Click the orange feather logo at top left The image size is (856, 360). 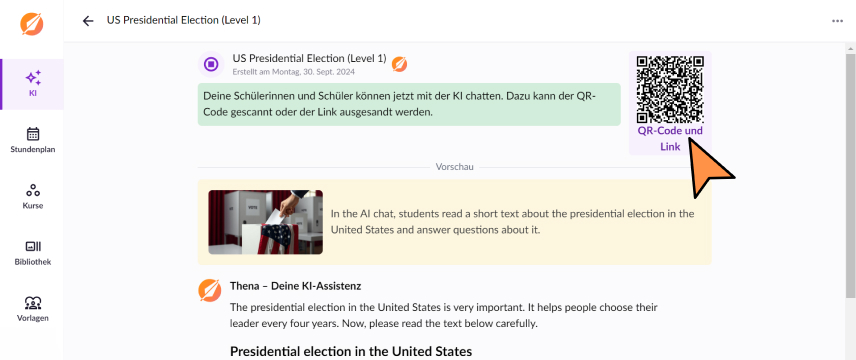tap(32, 23)
